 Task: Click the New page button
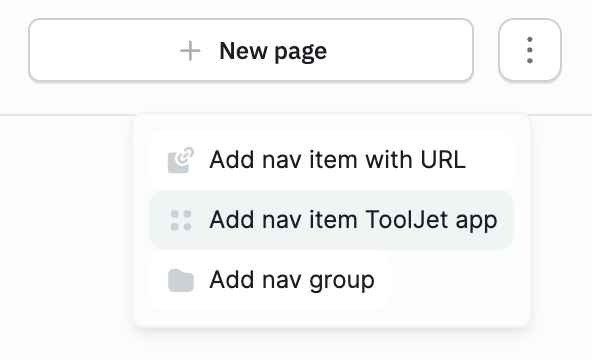251,50
